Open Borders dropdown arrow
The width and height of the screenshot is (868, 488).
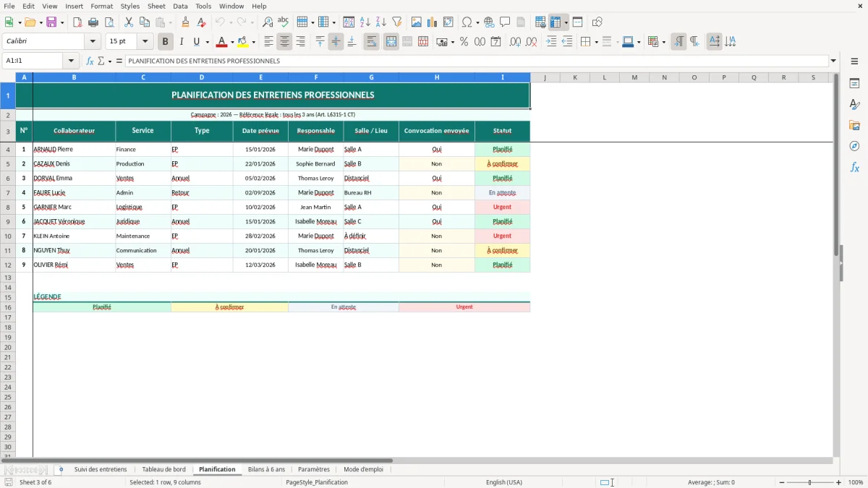point(595,42)
